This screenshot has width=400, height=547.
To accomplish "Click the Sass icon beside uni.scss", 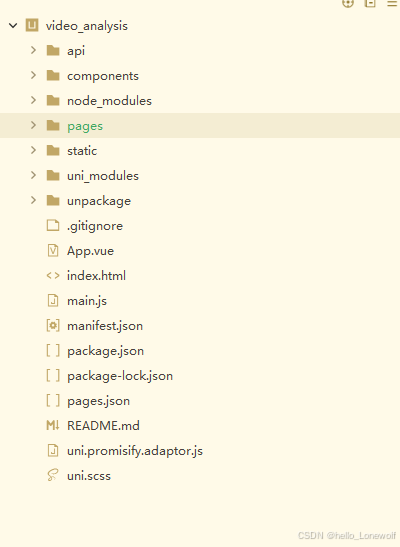I will pyautogui.click(x=53, y=475).
